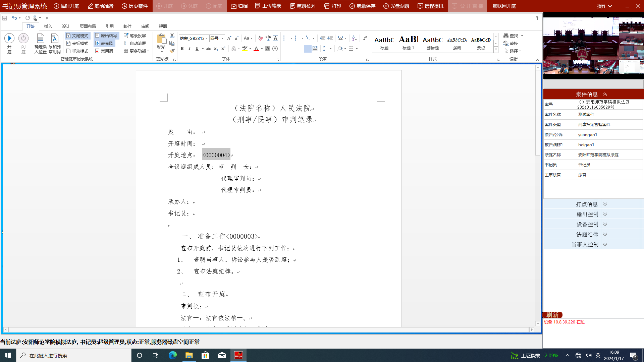Click the 开庭 play icon in ribbon
Viewport: 644px width, 362px height.
(9, 39)
